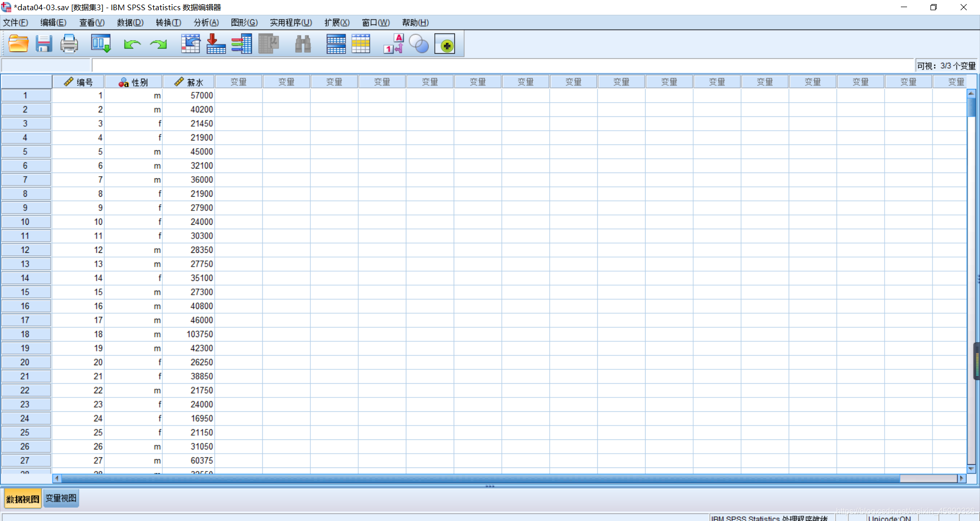980x521 pixels.
Task: Open the 数据 menu
Action: (x=130, y=22)
